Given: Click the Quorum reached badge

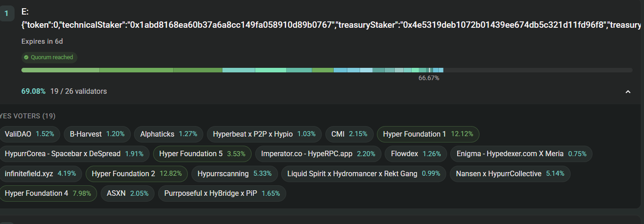Looking at the screenshot, I should pyautogui.click(x=49, y=57).
